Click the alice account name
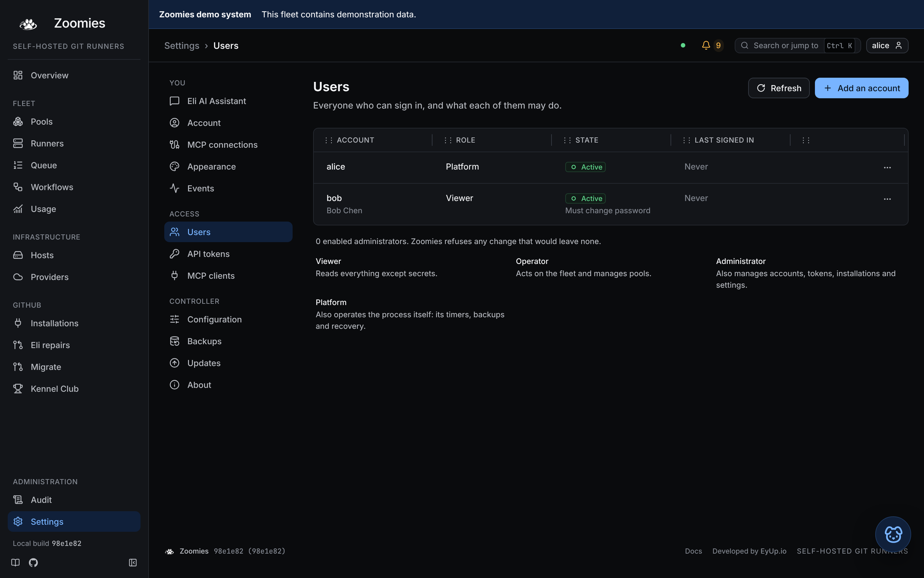The height and width of the screenshot is (578, 924). point(336,167)
